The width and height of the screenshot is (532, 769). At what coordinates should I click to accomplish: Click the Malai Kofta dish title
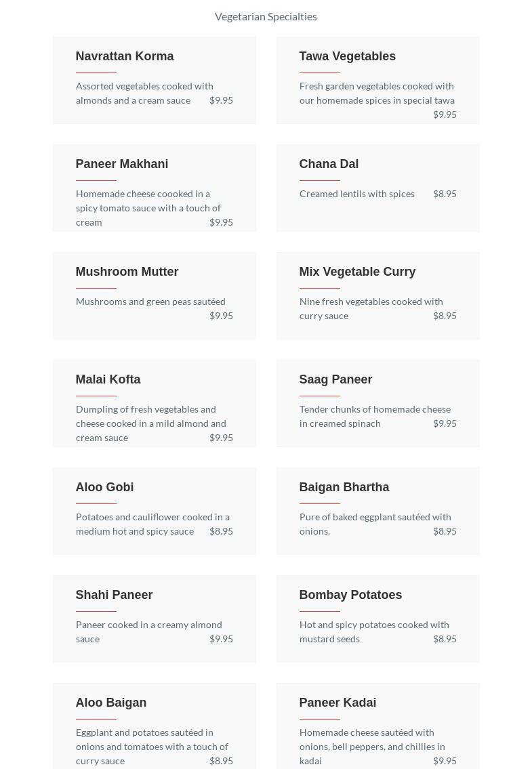point(108,379)
